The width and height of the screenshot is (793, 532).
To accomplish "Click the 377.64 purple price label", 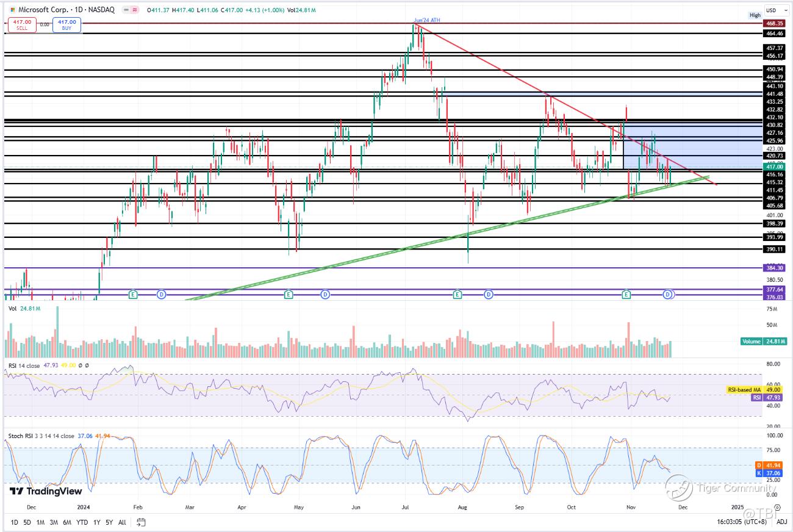I will coord(775,290).
